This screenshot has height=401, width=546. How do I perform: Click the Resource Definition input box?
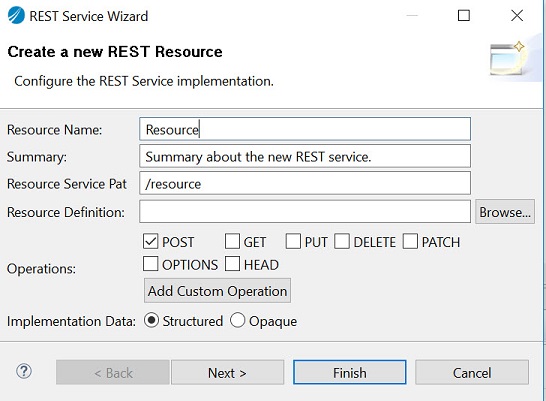point(305,211)
